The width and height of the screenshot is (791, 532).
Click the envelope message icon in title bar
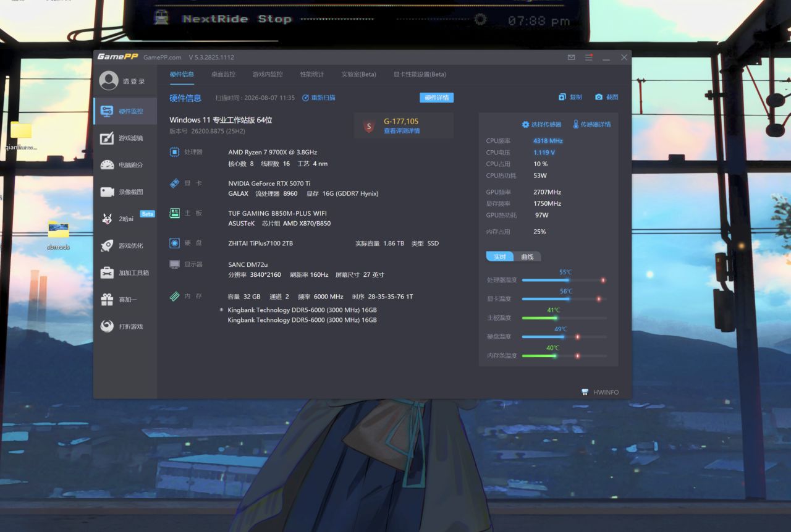tap(572, 57)
